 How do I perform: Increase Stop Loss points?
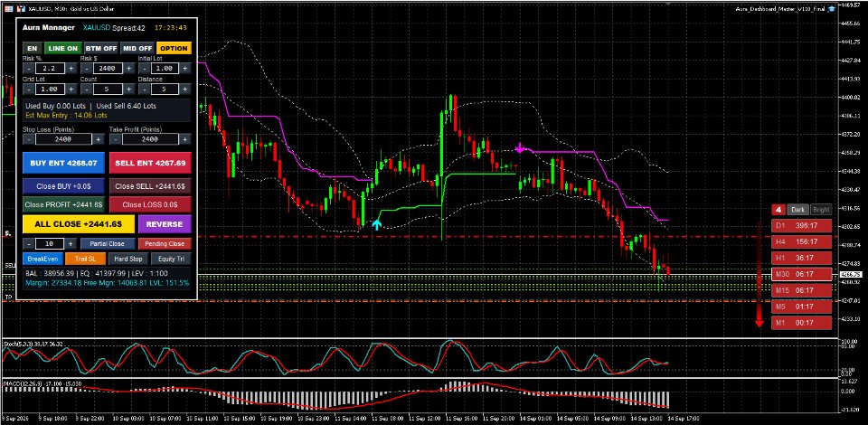click(x=98, y=139)
